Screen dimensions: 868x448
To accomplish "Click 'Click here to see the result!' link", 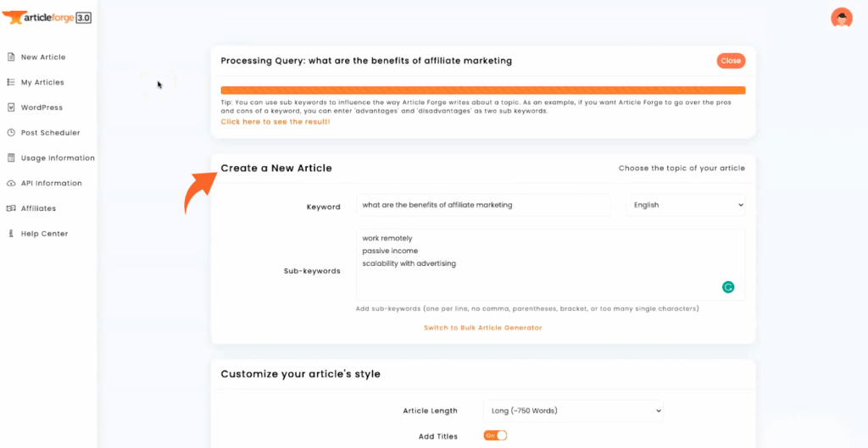I will click(x=275, y=122).
